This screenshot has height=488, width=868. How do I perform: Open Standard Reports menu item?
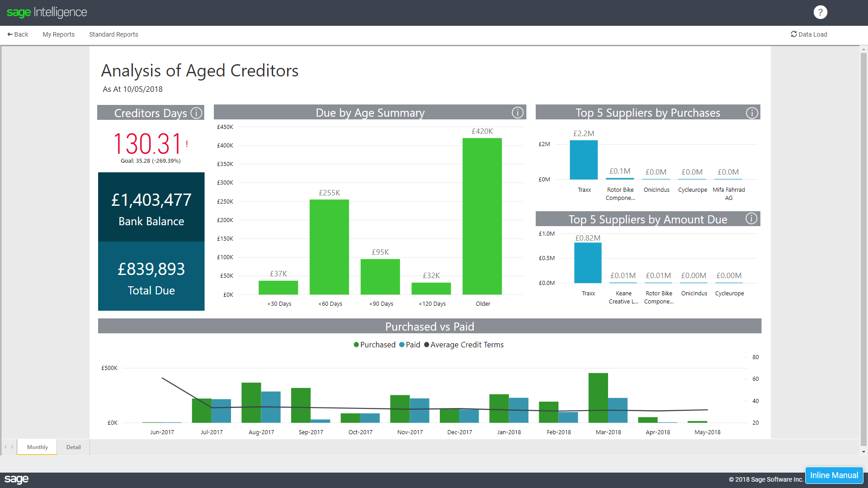113,34
